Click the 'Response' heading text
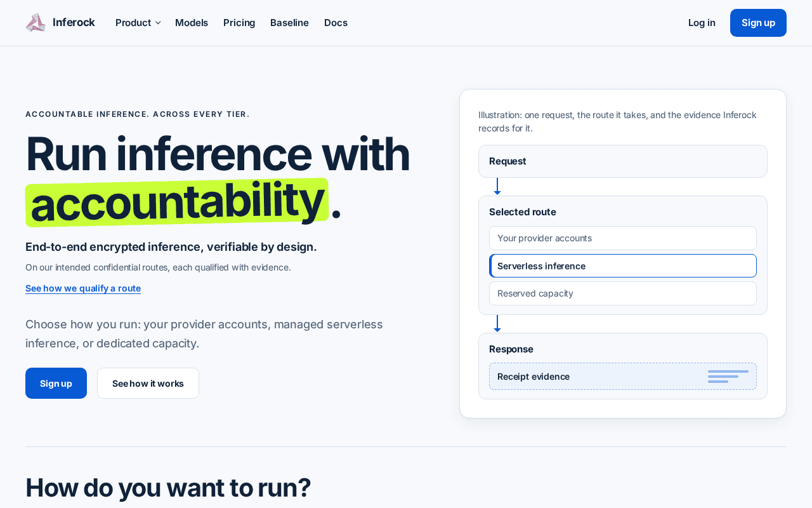This screenshot has width=812, height=508. [511, 349]
